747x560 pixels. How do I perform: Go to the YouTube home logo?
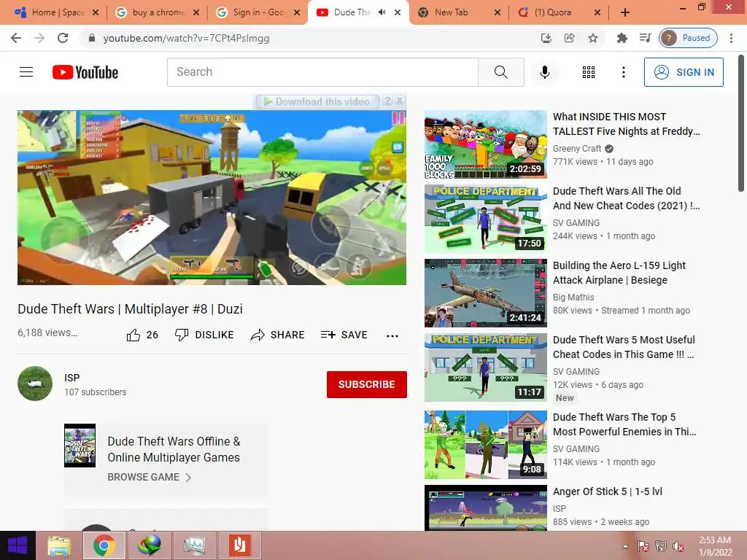point(85,72)
